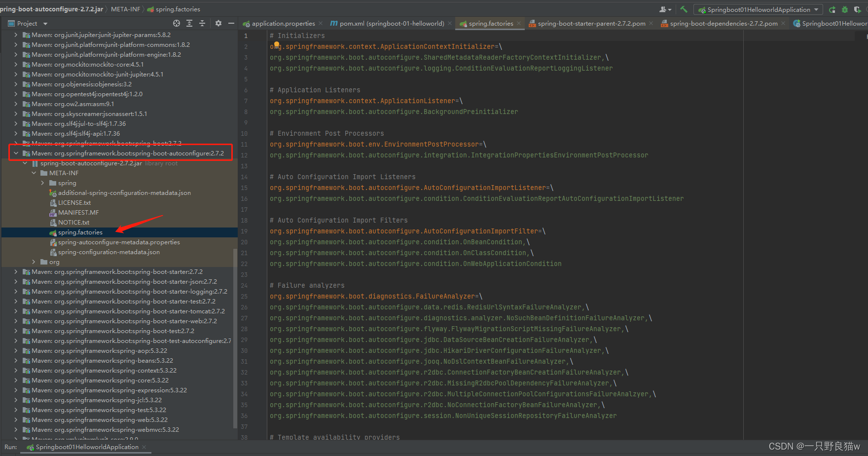Close the spring-boot-starter-parent-2.7.2.pom tab
Image resolution: width=868 pixels, height=456 pixels.
click(651, 23)
